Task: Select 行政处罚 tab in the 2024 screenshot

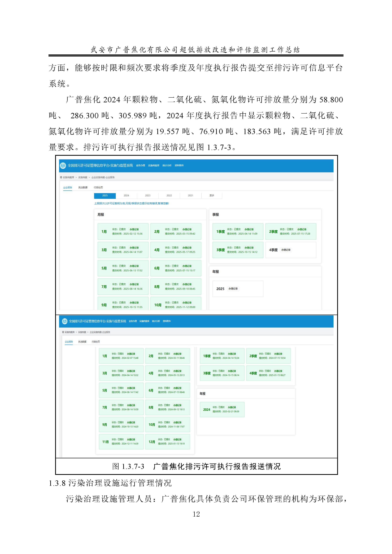Action: (96, 342)
